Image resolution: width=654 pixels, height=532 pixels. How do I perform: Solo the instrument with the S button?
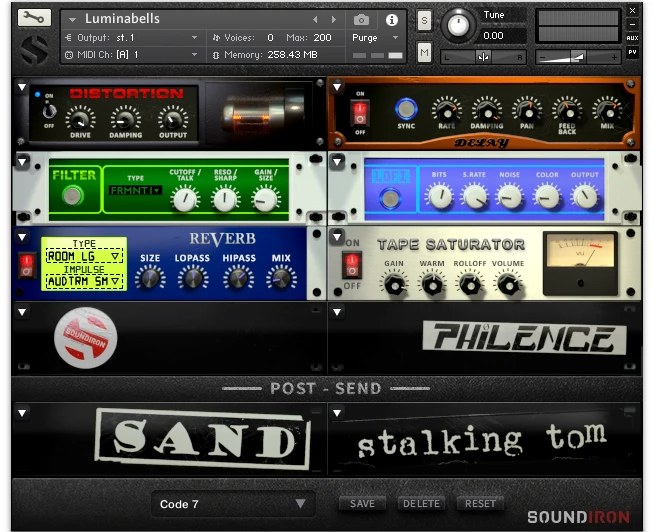coord(424,20)
